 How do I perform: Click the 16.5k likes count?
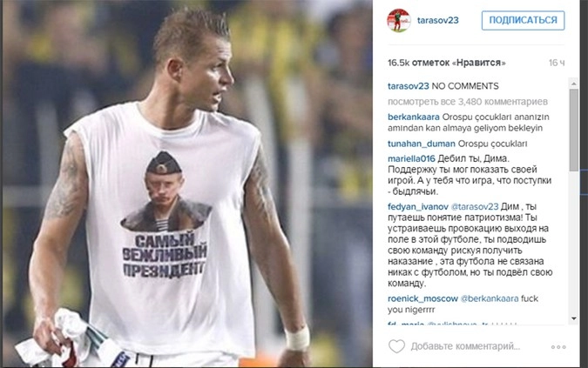pyautogui.click(x=446, y=63)
